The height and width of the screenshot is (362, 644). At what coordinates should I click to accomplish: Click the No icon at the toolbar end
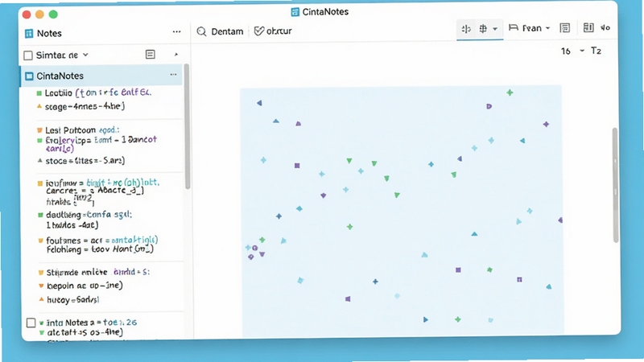click(x=605, y=27)
